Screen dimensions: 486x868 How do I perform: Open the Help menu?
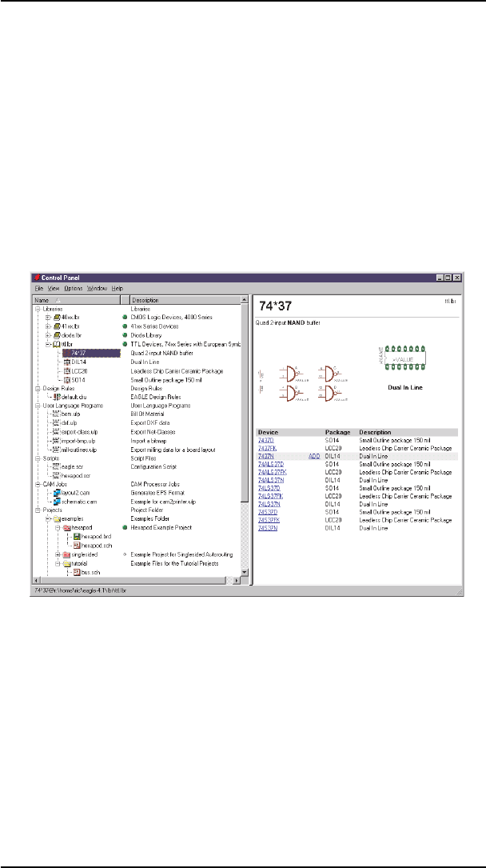[118, 289]
